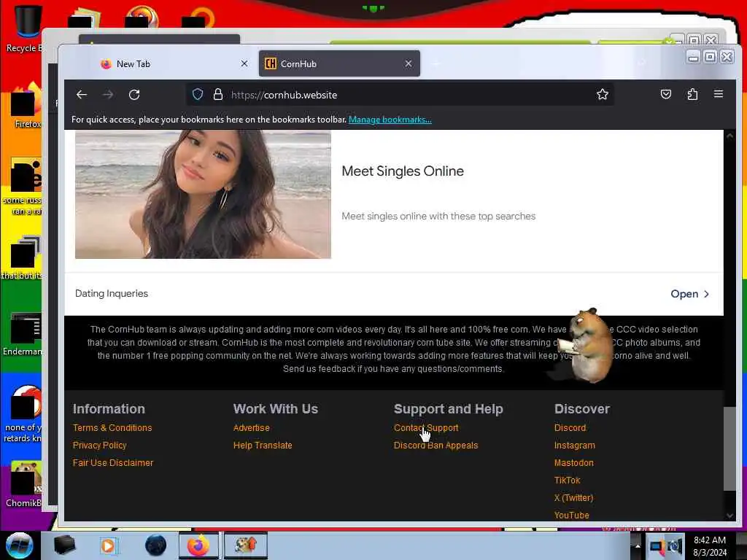Click the scrollbar down arrow
747x560 pixels.
click(729, 516)
